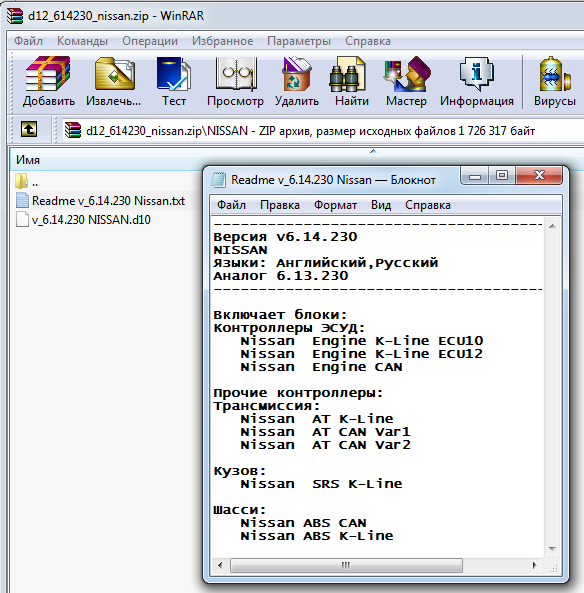Click the Удалить (Delete) toolbar icon
The image size is (584, 593).
pyautogui.click(x=297, y=81)
